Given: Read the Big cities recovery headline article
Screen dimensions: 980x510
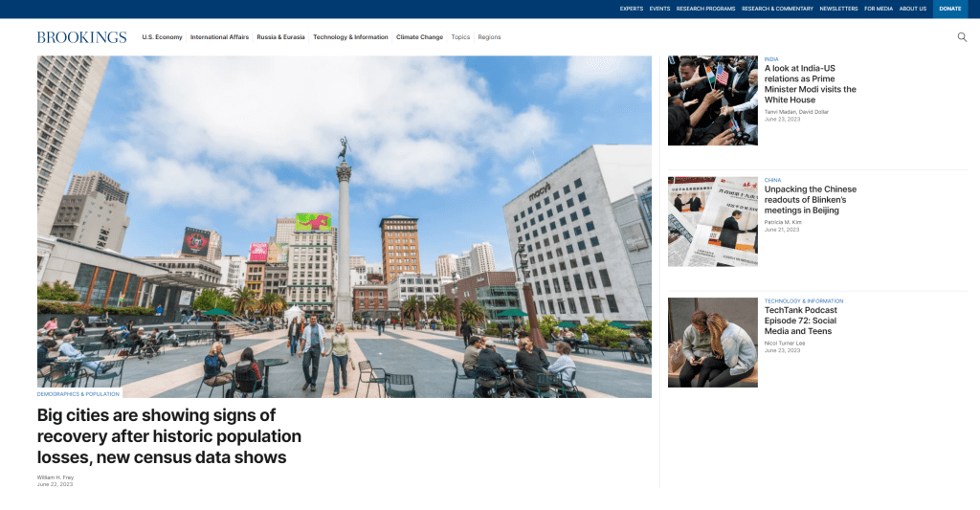Looking at the screenshot, I should pos(168,436).
